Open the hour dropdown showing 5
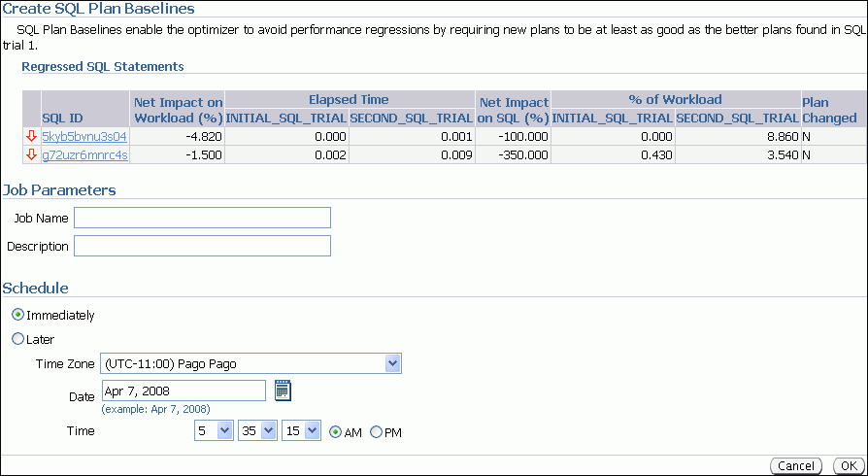 click(x=214, y=430)
